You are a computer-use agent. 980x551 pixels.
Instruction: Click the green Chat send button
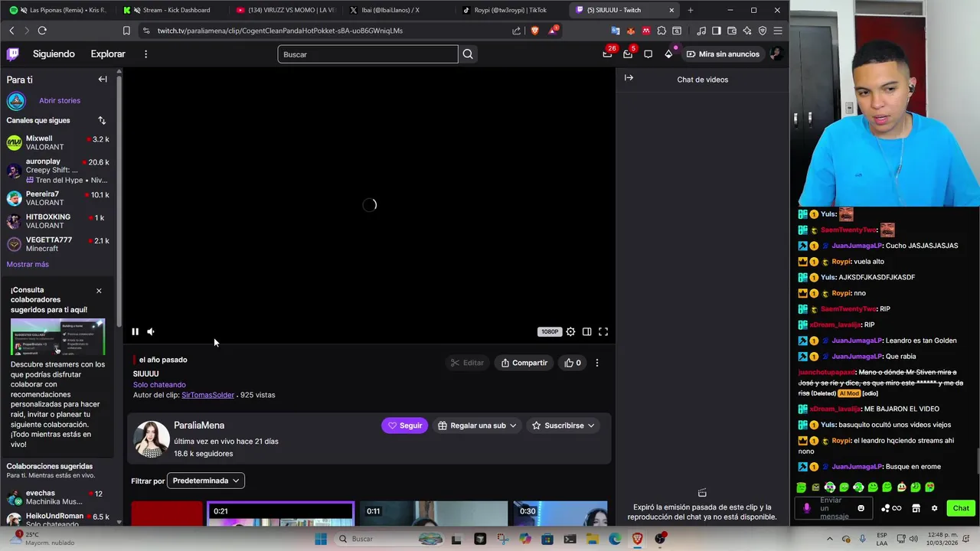961,508
